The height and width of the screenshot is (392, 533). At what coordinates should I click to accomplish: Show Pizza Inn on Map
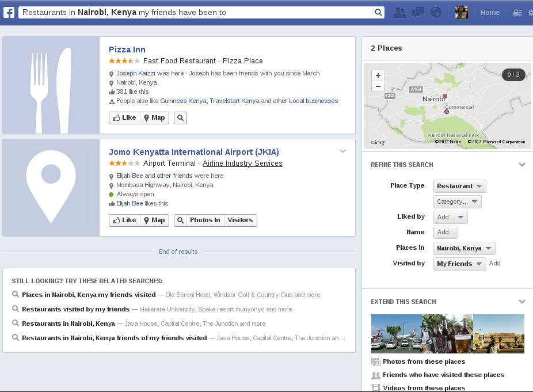point(155,117)
